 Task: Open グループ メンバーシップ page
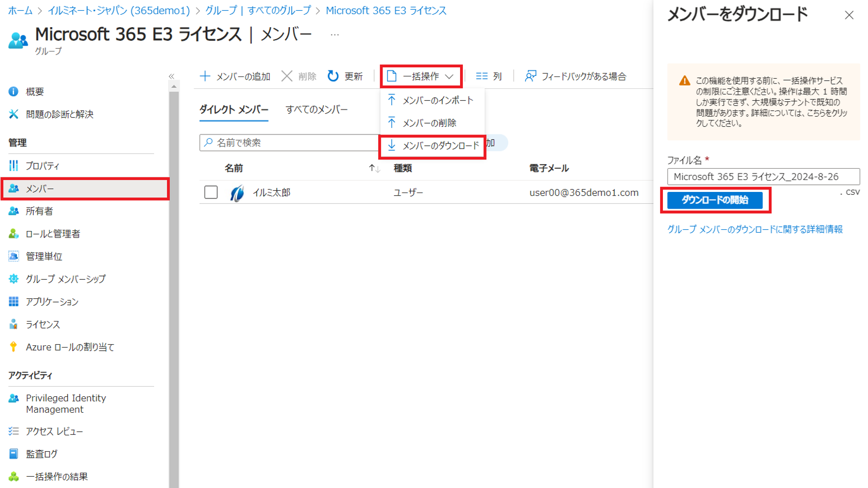tap(66, 279)
